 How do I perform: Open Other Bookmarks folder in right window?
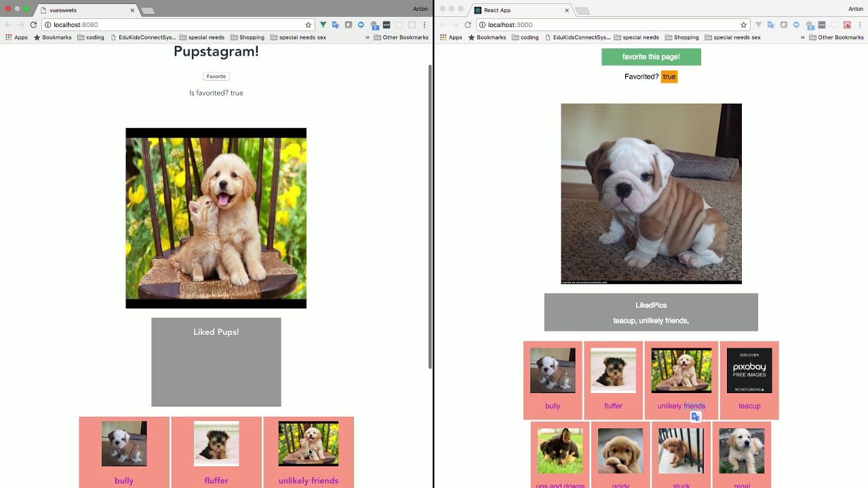[836, 37]
